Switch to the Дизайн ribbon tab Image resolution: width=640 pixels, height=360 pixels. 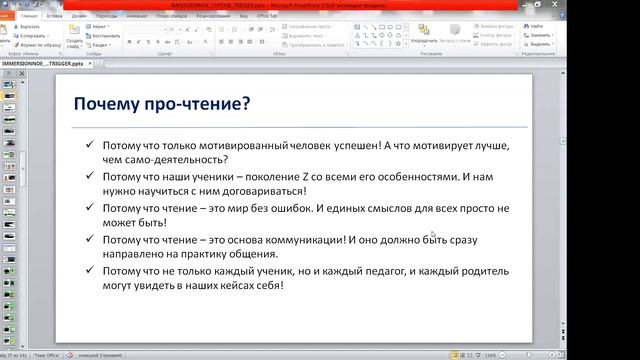[x=79, y=16]
